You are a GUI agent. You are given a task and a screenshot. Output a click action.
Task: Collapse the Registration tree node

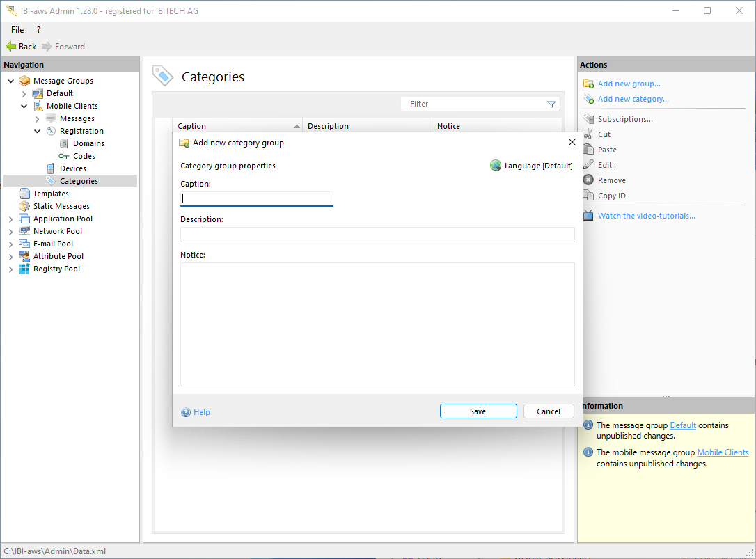click(x=38, y=131)
